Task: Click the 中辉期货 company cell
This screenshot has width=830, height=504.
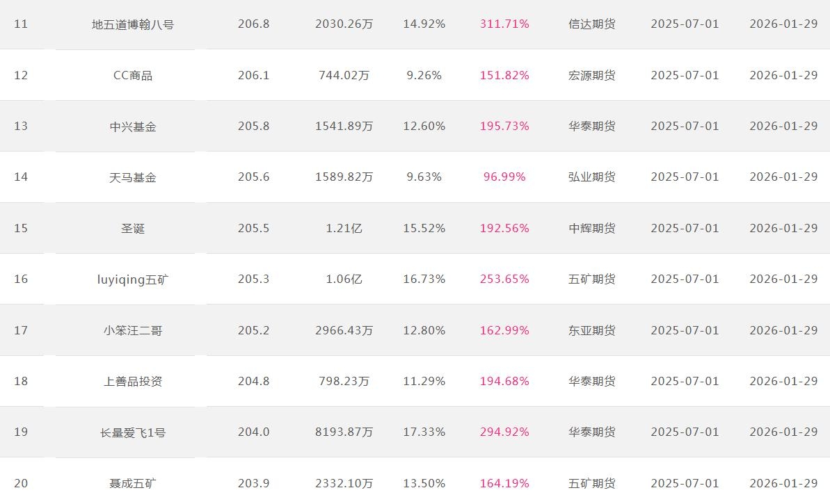Action: click(591, 228)
